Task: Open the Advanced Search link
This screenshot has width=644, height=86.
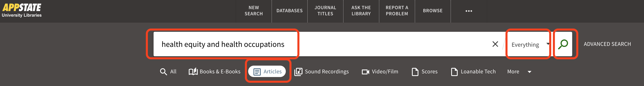Action: (607, 44)
